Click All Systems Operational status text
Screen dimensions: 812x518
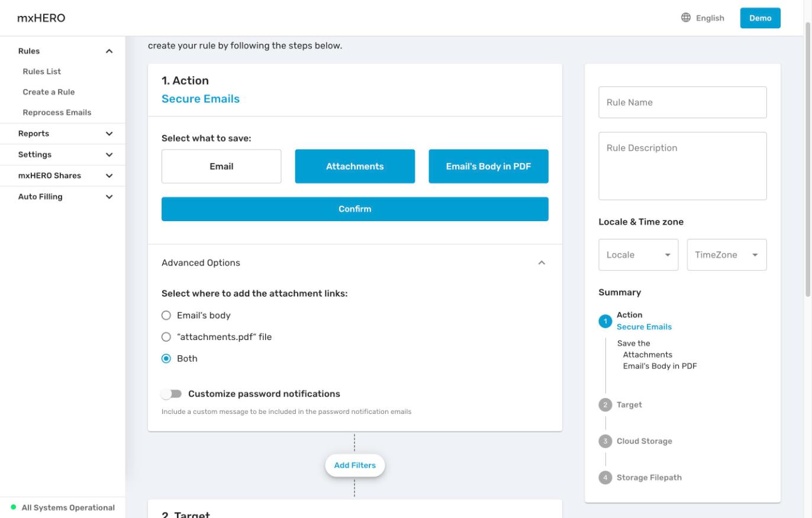68,507
